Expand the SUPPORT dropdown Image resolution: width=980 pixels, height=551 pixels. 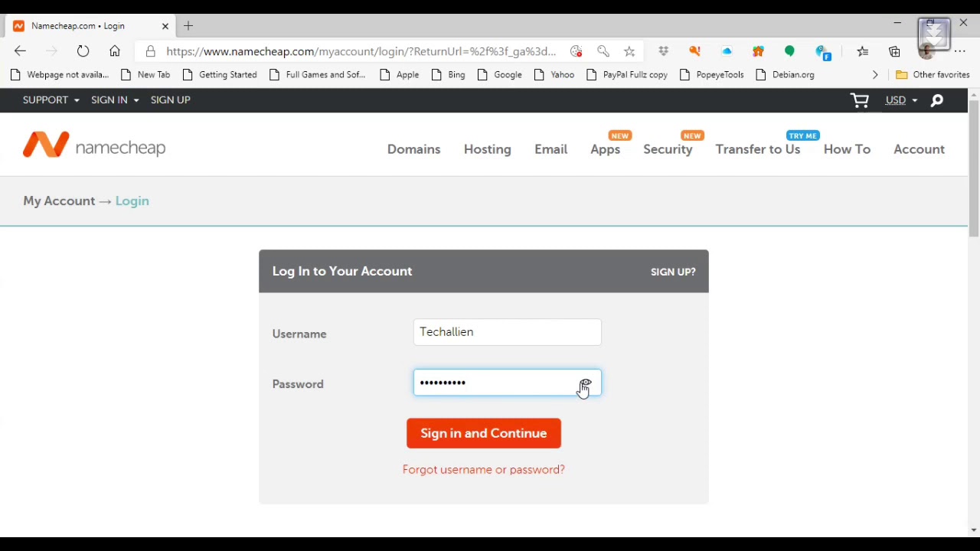[x=51, y=100]
